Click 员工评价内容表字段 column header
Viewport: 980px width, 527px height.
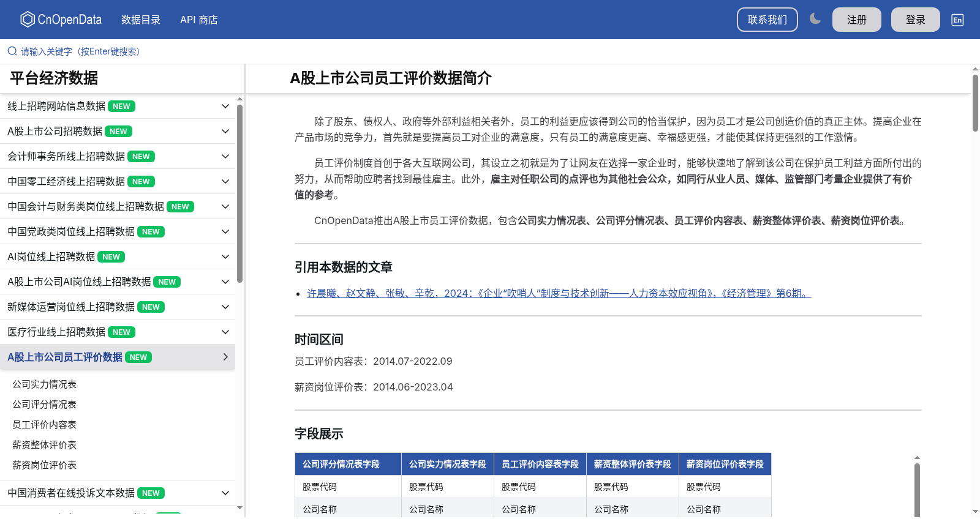[540, 465]
